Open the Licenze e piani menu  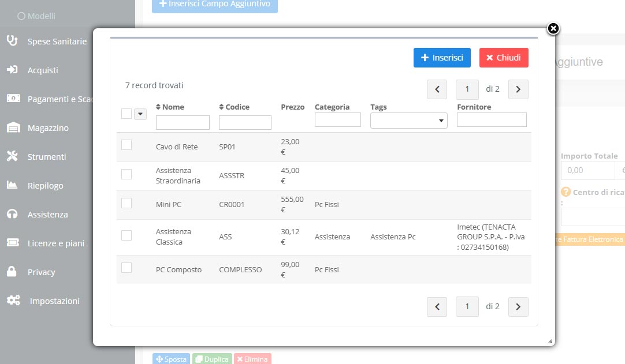pos(55,243)
